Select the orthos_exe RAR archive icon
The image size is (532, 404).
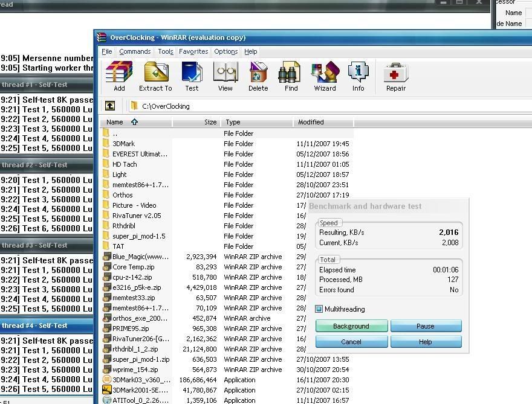coord(107,318)
